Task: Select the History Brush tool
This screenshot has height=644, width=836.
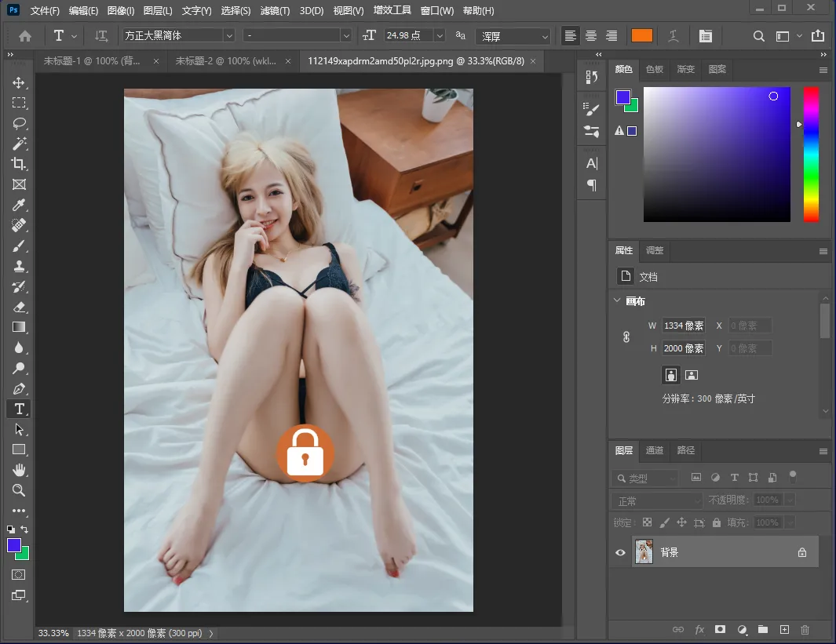Action: click(x=19, y=286)
